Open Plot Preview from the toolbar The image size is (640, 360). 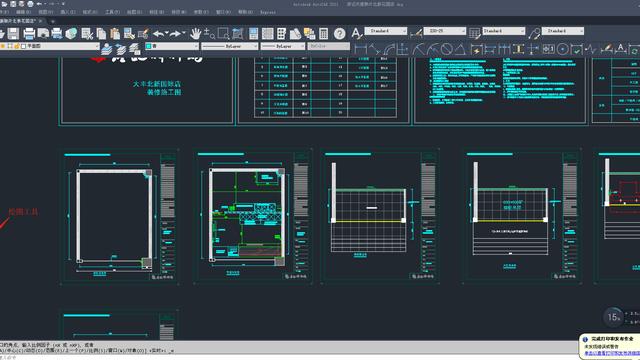click(x=43, y=33)
